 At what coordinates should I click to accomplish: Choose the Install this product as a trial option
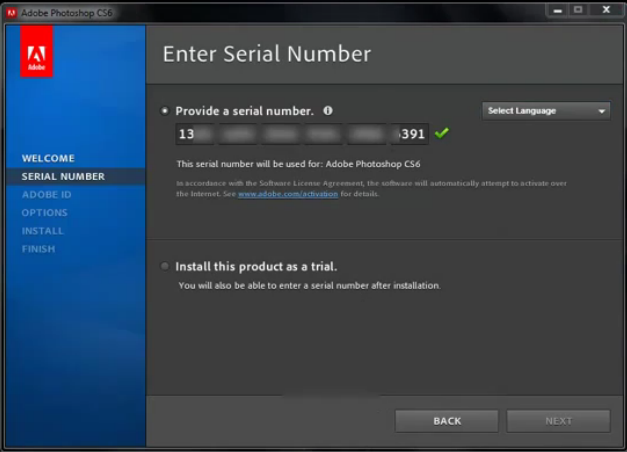164,266
